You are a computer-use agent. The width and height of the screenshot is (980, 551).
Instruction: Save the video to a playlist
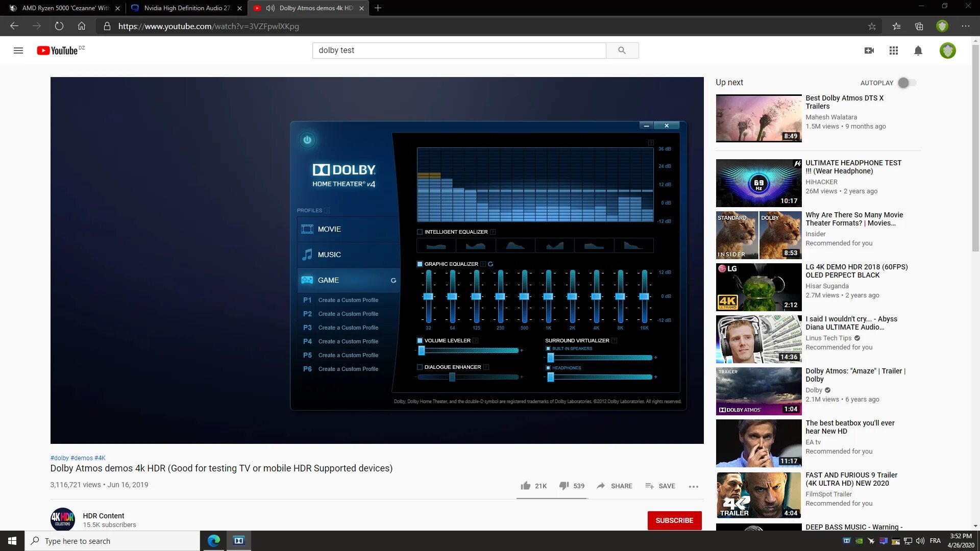pos(660,486)
